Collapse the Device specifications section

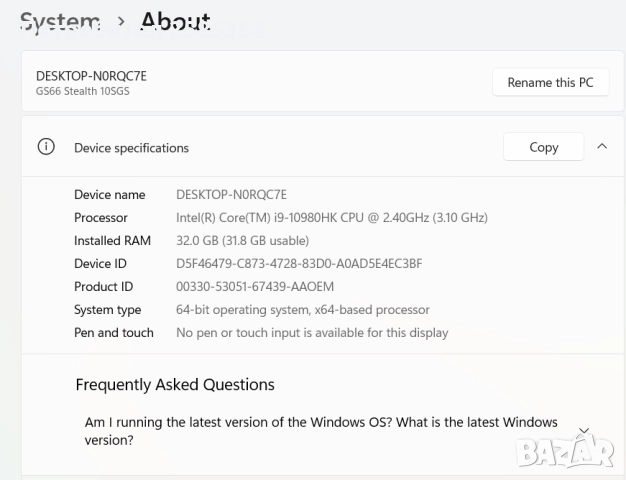point(602,147)
